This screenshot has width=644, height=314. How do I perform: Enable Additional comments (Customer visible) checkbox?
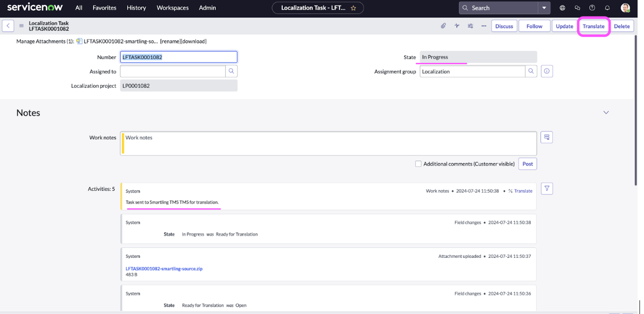[418, 164]
